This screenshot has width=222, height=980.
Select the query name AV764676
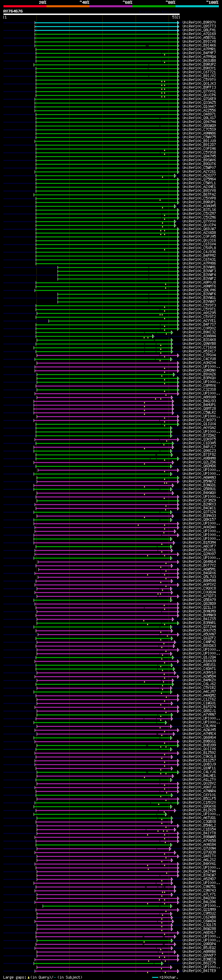pyautogui.click(x=13, y=11)
